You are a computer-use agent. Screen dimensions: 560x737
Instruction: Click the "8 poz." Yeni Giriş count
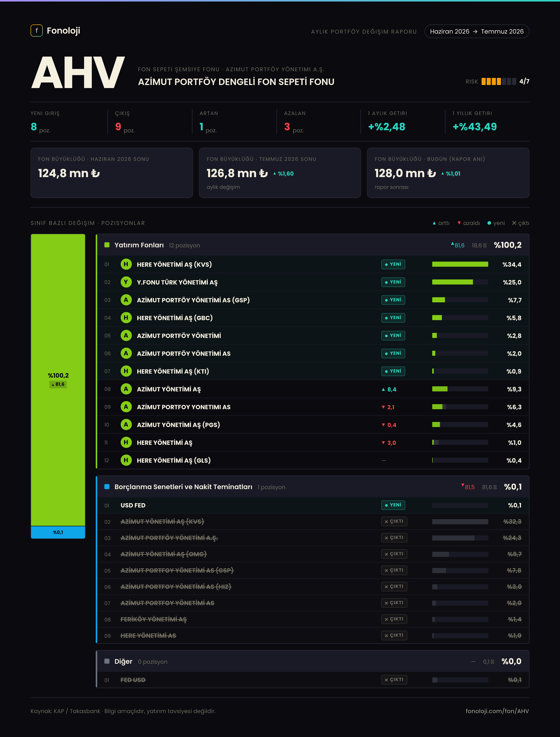[x=40, y=127]
